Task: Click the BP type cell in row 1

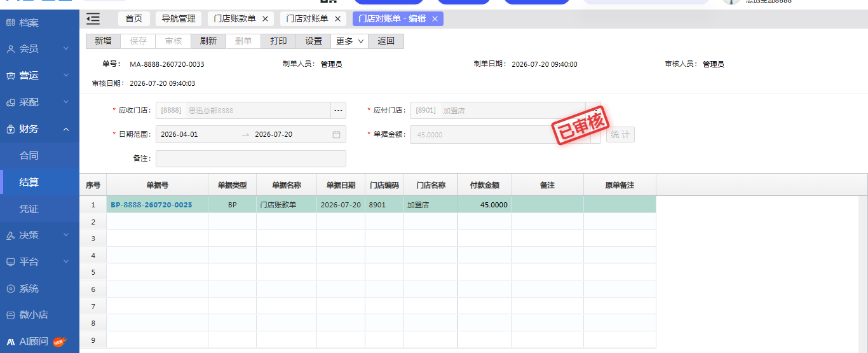Action: (x=232, y=205)
